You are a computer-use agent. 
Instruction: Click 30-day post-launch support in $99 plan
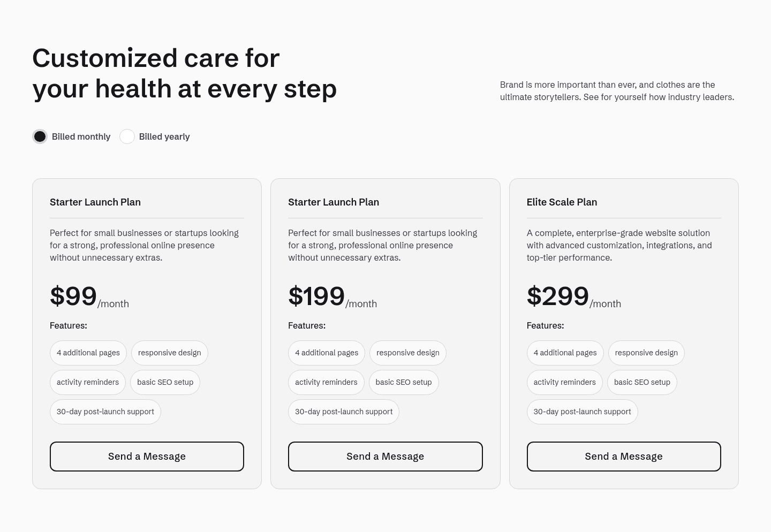[x=105, y=412]
